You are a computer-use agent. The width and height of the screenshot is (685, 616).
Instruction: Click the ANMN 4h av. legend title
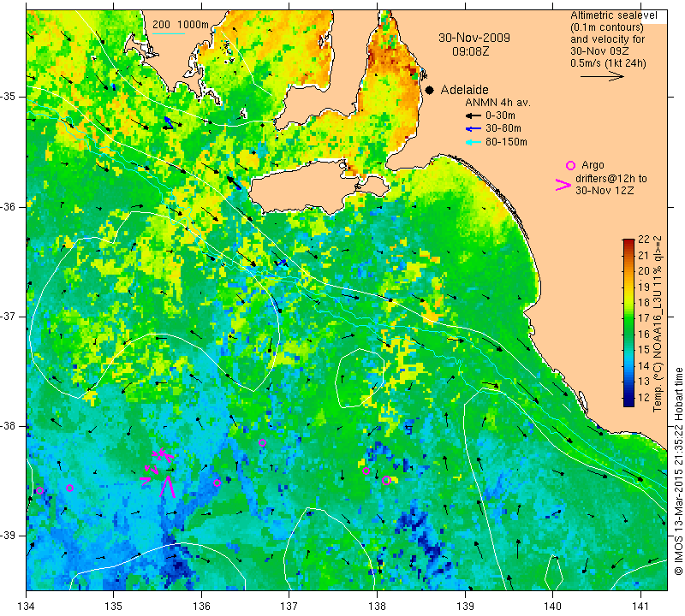pyautogui.click(x=497, y=103)
